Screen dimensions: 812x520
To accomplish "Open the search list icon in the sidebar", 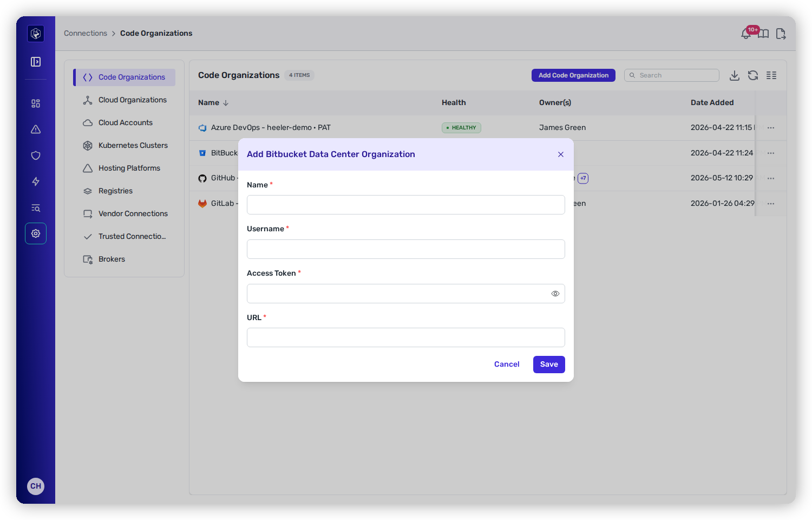I will click(36, 208).
